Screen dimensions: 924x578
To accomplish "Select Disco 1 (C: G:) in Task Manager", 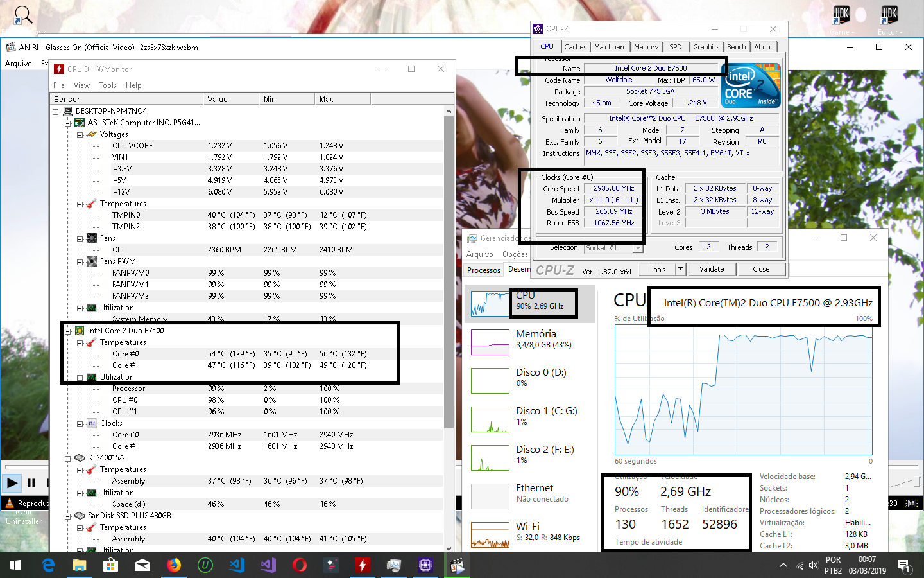I will point(530,419).
